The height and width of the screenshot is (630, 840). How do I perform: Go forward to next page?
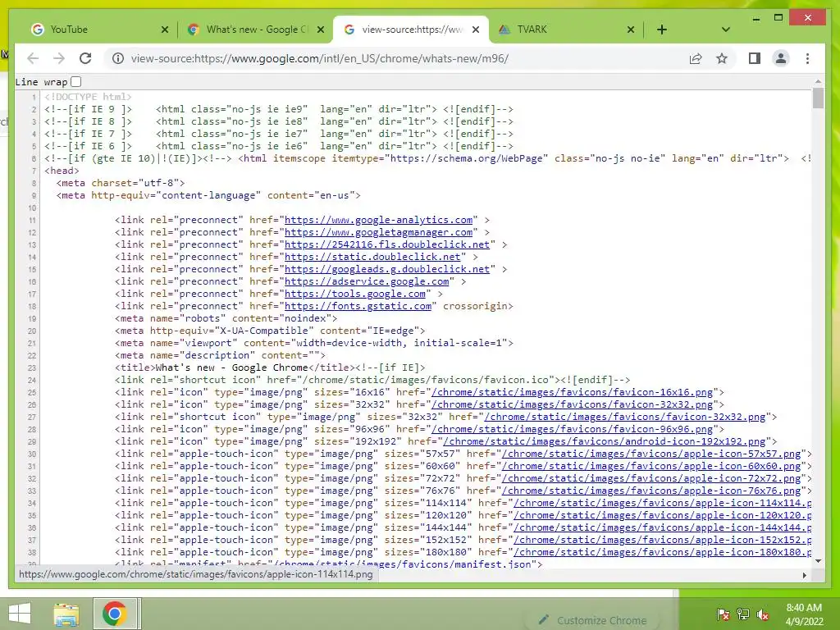59,58
